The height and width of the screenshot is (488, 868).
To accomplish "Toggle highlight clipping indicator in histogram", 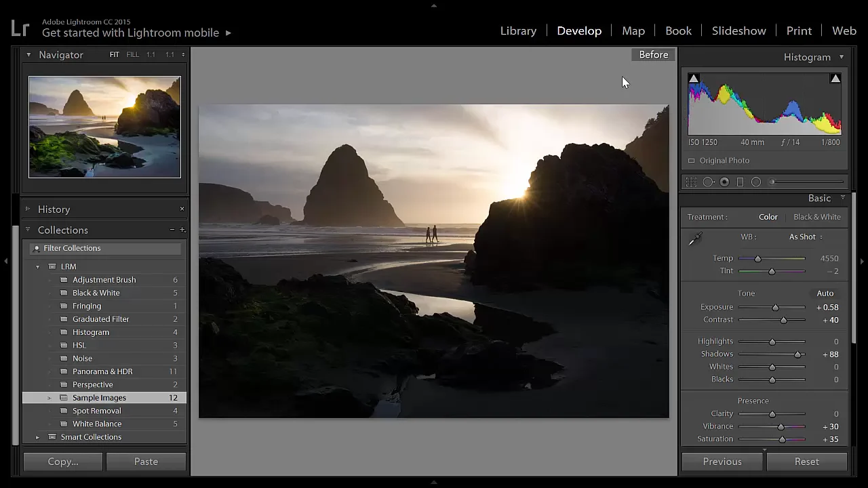I will click(835, 79).
